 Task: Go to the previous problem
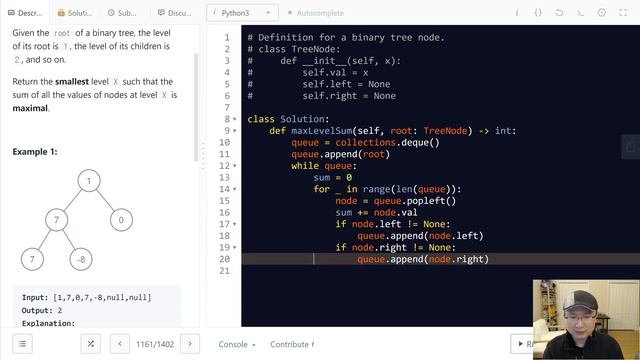(120, 344)
